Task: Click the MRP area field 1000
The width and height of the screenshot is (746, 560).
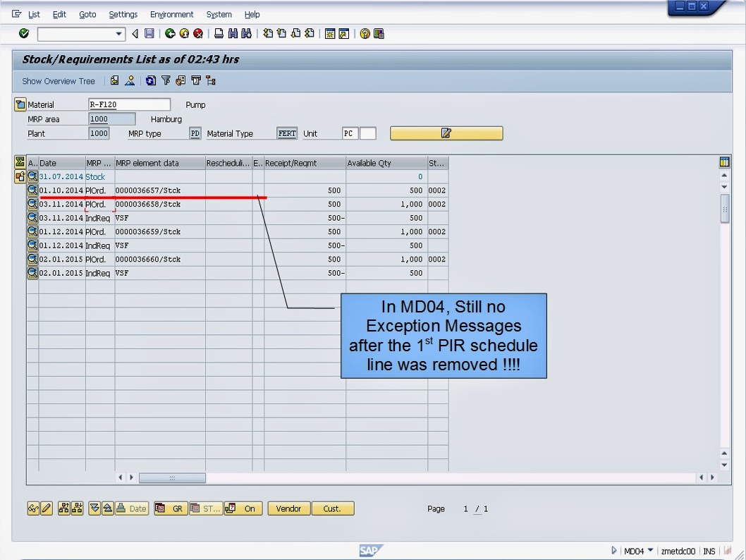Action: pyautogui.click(x=112, y=119)
